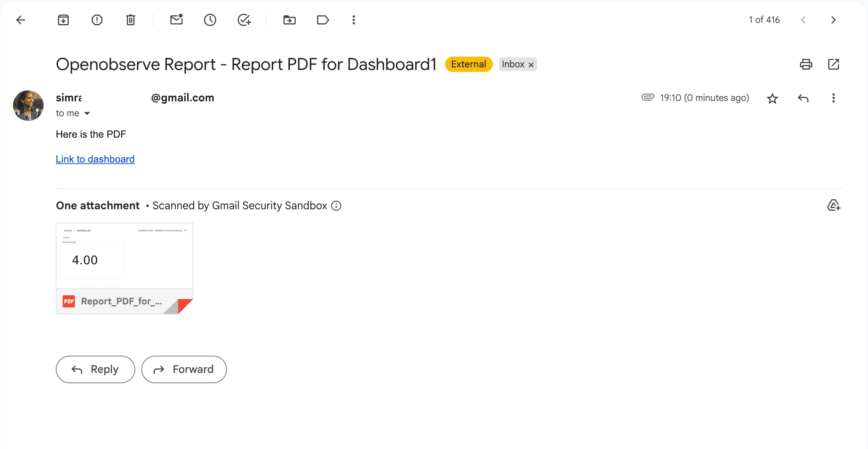Delete the email

130,20
